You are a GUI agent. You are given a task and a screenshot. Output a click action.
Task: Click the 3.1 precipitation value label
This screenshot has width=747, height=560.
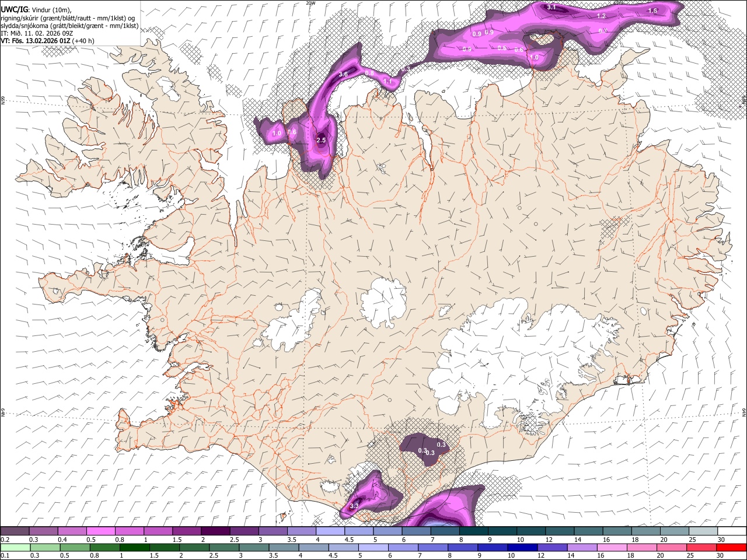[551, 8]
